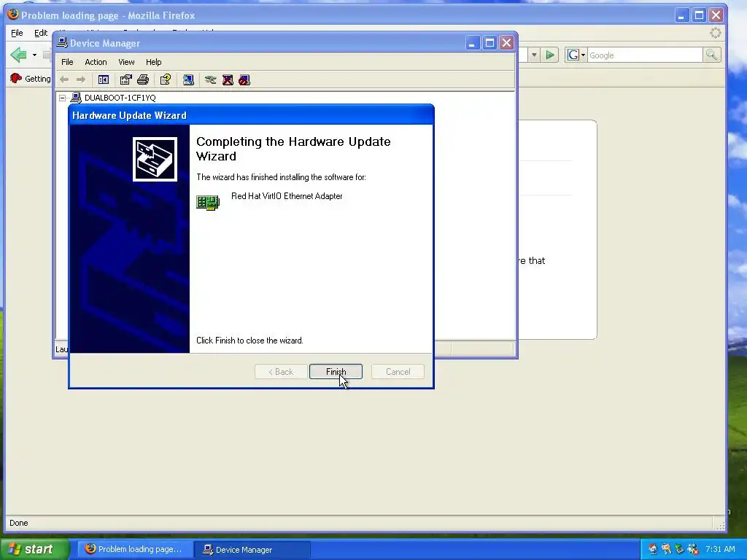Click the Help toolbar icon with question mark

[x=166, y=79]
